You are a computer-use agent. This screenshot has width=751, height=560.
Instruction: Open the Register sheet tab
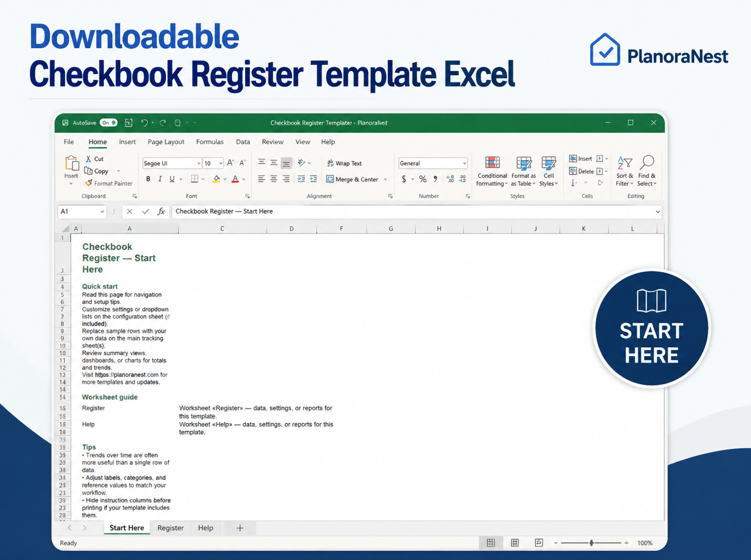170,528
